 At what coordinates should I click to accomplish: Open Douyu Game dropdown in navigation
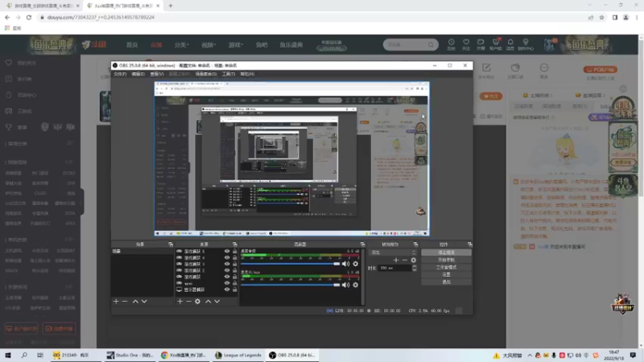[x=236, y=45]
